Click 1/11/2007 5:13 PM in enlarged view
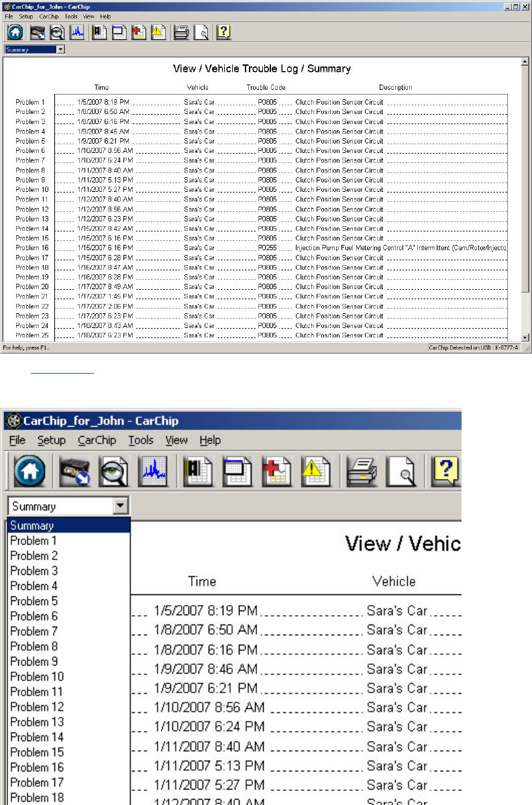The height and width of the screenshot is (805, 532). 209,766
